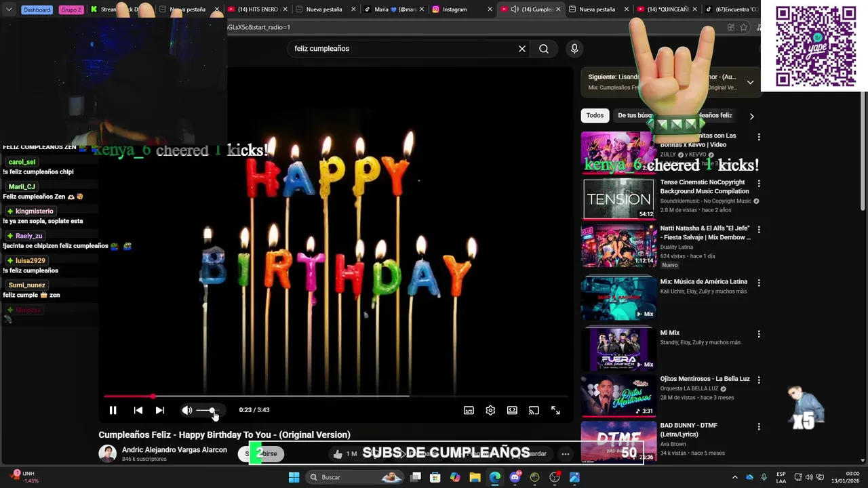Go to previous video in playlist
Viewport: 868px width, 488px height.
(x=138, y=410)
